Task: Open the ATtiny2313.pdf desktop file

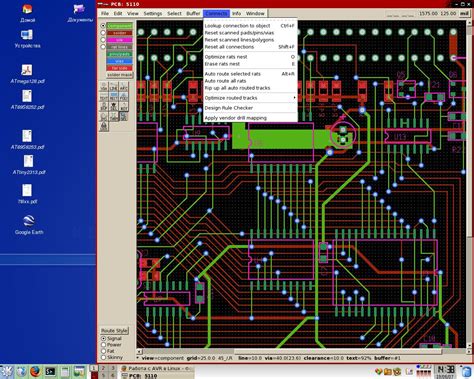Action: (x=29, y=165)
